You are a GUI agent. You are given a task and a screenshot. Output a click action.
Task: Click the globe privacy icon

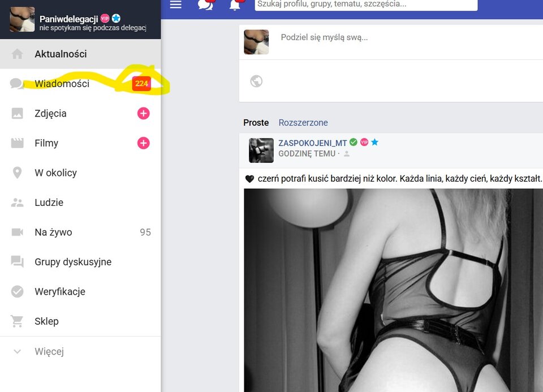click(x=256, y=81)
